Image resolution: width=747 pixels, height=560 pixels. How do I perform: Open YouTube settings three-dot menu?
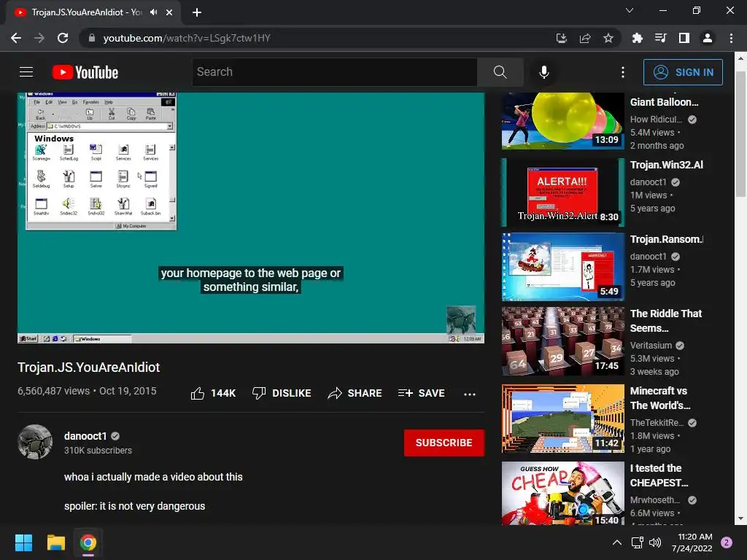623,72
